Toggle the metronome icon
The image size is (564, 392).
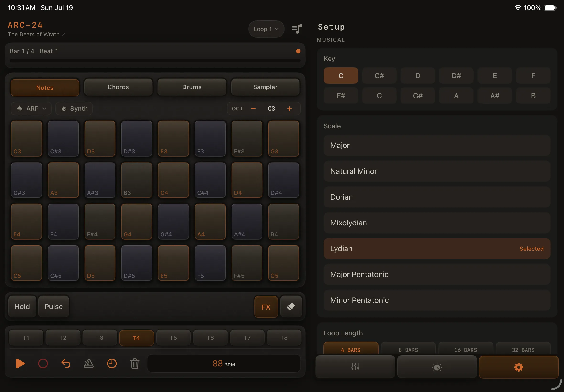click(x=89, y=364)
